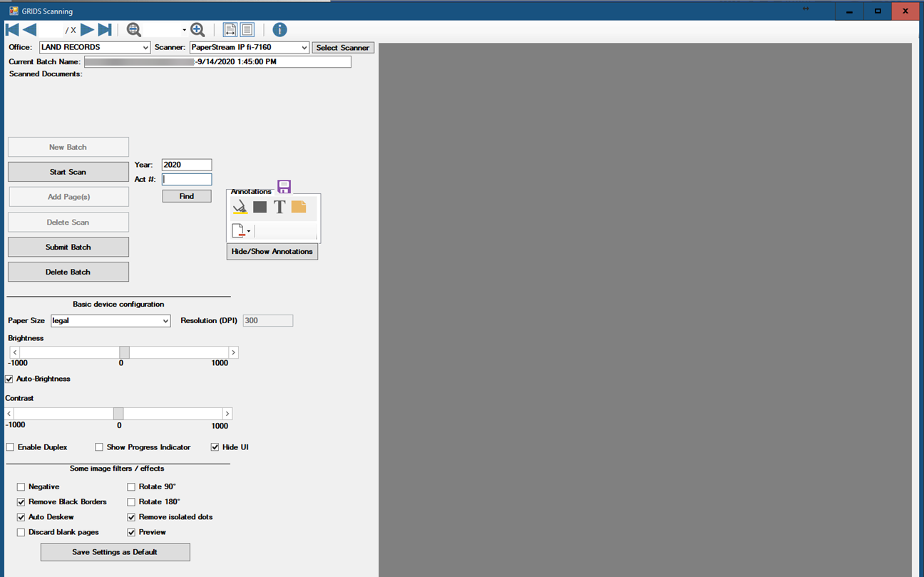Select the highlighter annotation tool
The height and width of the screenshot is (577, 924).
click(x=240, y=207)
